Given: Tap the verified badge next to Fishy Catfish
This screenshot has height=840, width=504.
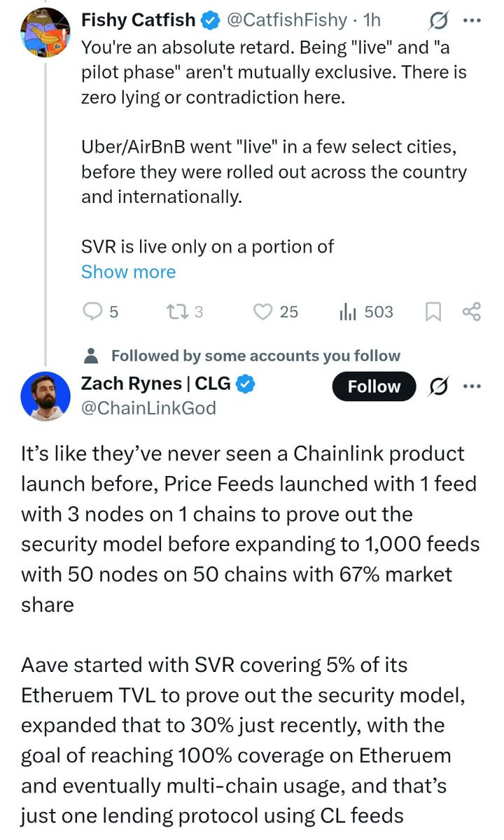Looking at the screenshot, I should [210, 20].
